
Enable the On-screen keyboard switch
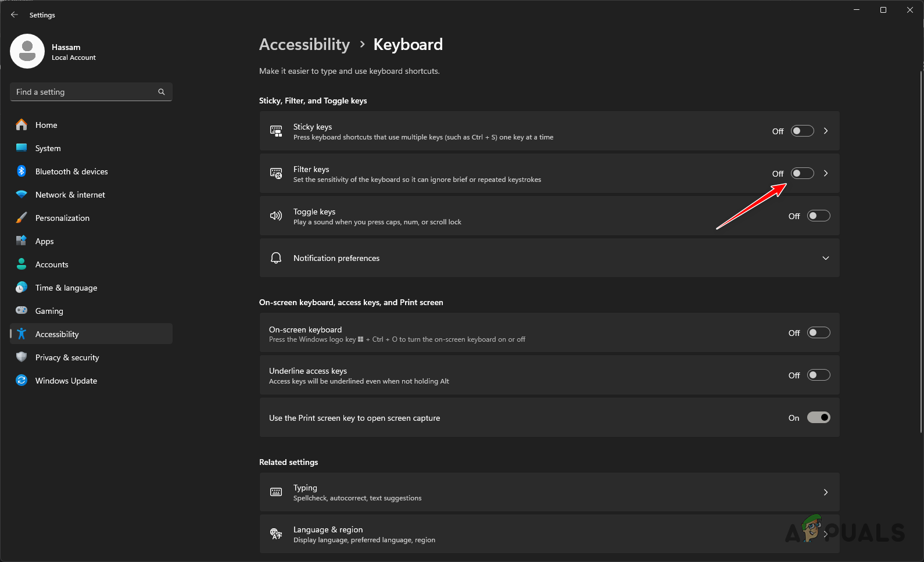pyautogui.click(x=819, y=332)
